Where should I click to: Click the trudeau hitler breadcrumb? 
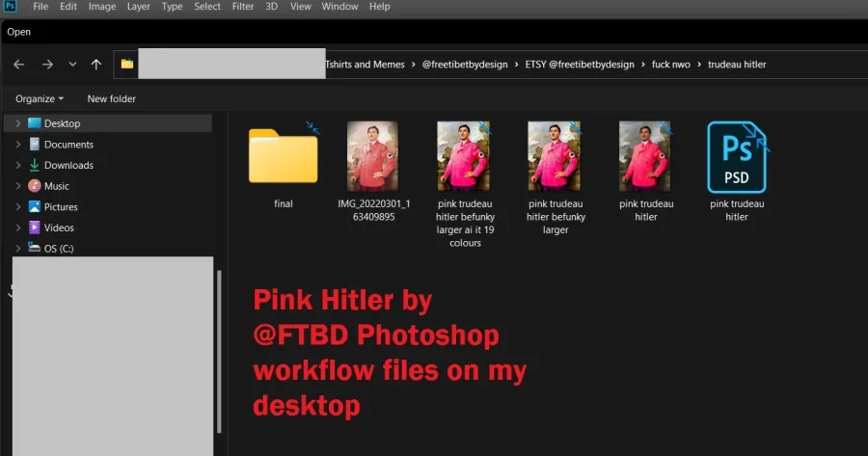tap(737, 65)
